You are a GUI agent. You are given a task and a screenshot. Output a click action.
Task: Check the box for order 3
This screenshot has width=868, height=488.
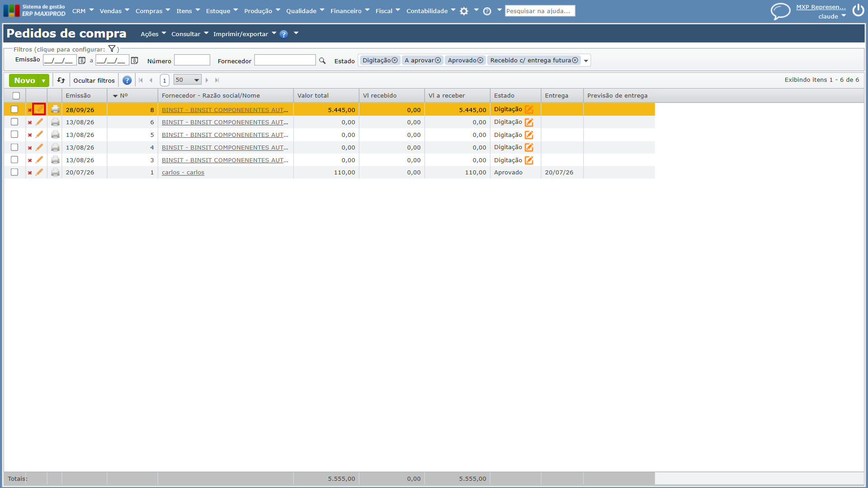pyautogui.click(x=14, y=160)
